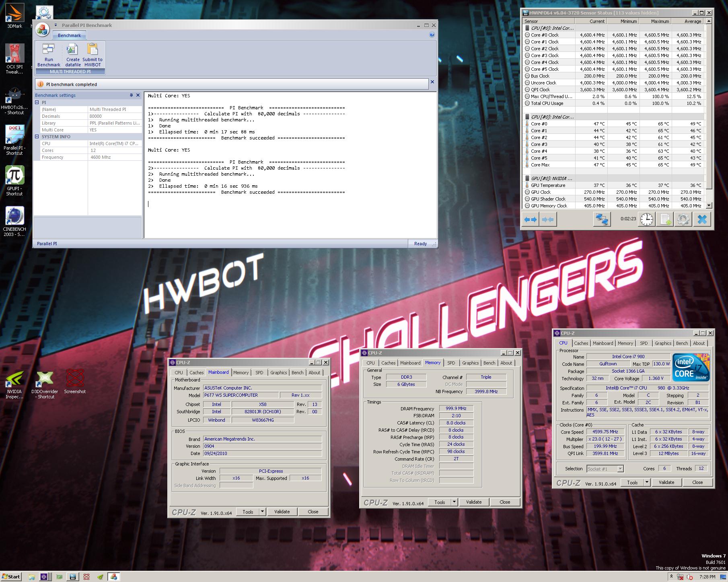This screenshot has width=728, height=582.
Task: Click the Decimals value 80000 field
Action: tap(115, 116)
